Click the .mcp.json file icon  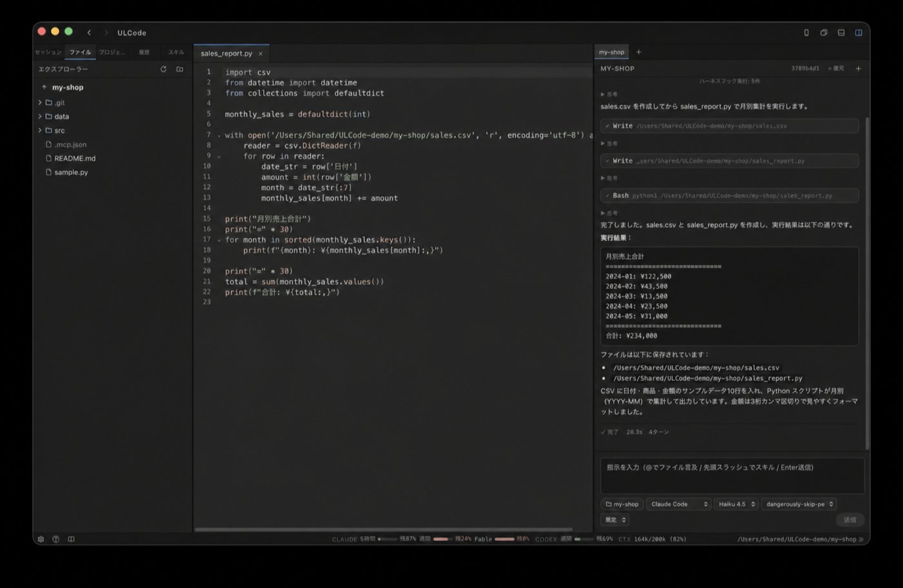[48, 144]
